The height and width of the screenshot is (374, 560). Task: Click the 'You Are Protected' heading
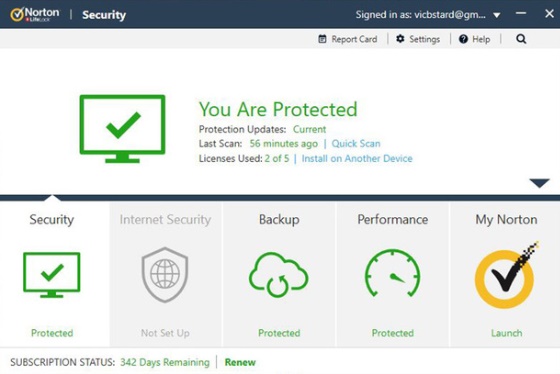(x=278, y=109)
